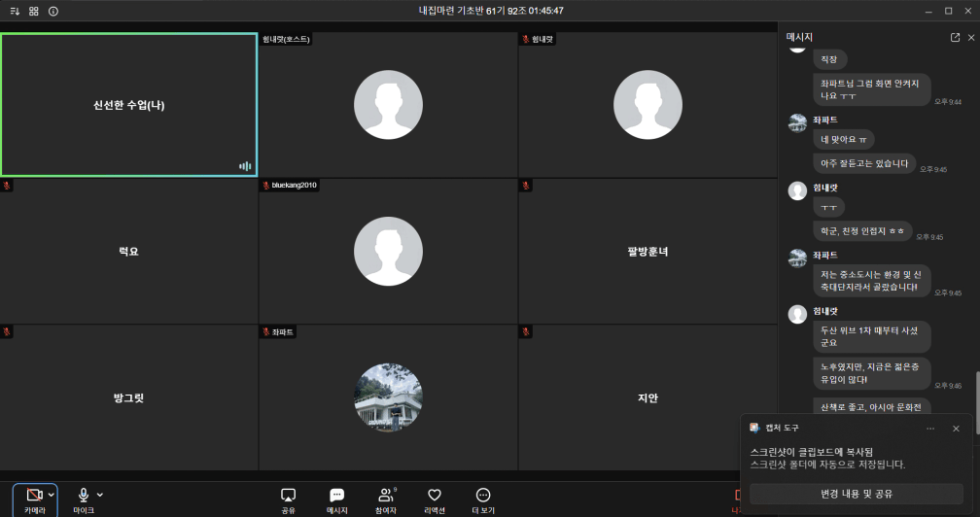
Task: Click 힘내랏 avatar beside 두산 위브 message
Action: tap(797, 314)
